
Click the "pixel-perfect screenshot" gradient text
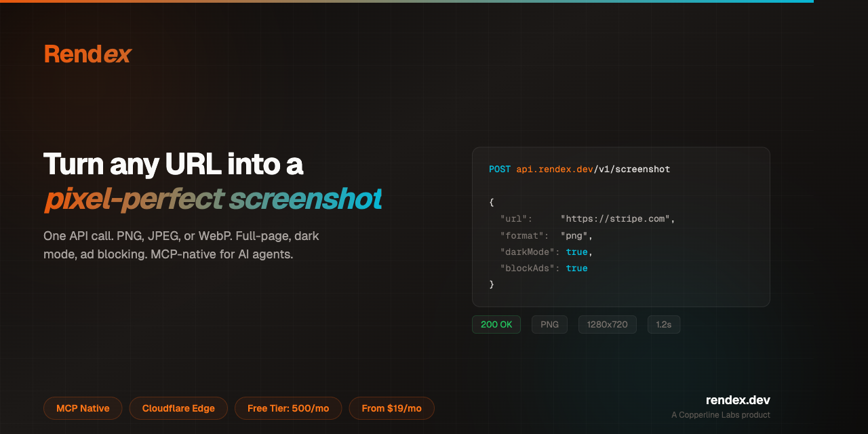pyautogui.click(x=213, y=199)
